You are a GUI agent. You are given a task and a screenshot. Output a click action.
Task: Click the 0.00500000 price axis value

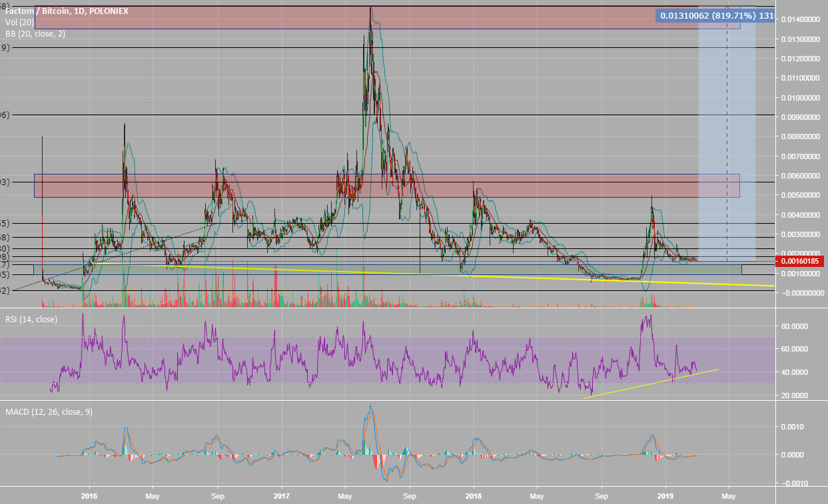[799, 195]
